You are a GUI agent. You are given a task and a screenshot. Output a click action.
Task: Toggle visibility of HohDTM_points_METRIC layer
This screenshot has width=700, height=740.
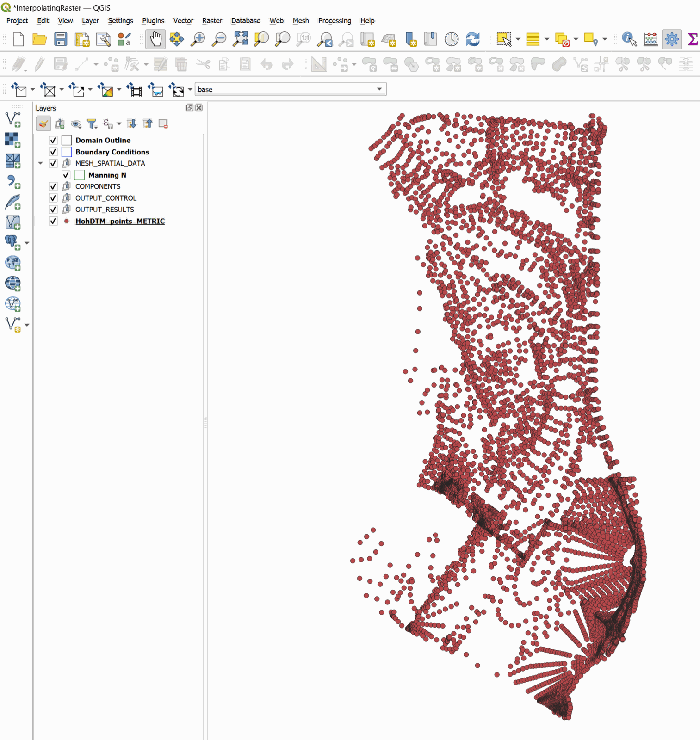pos(53,221)
